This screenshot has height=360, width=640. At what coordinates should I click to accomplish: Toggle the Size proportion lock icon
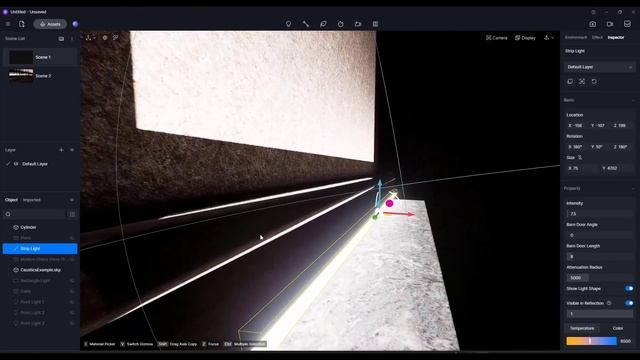tap(580, 158)
